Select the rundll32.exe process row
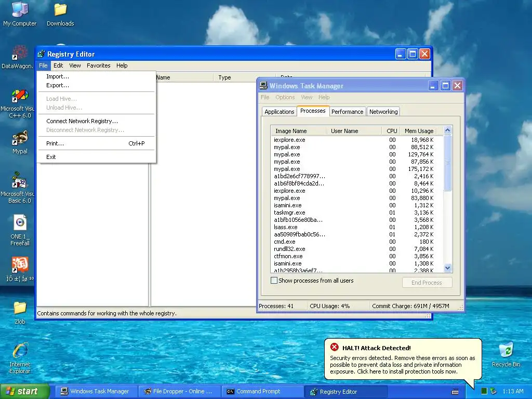 (x=357, y=249)
